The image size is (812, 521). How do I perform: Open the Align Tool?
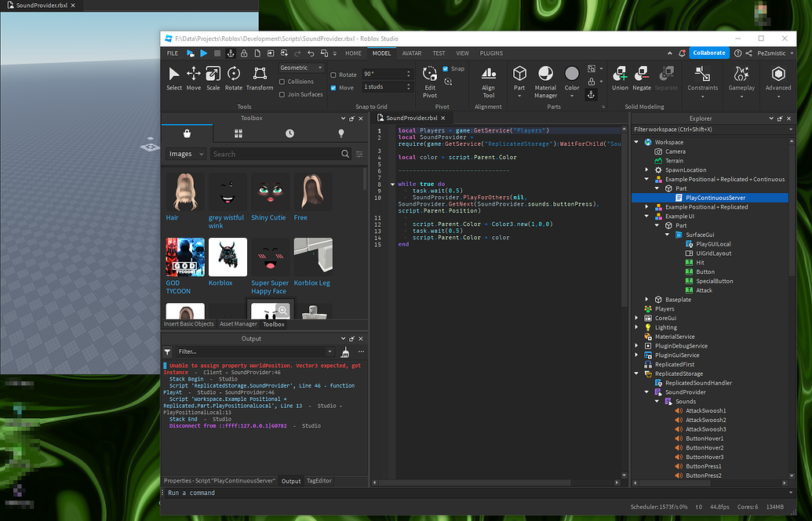488,82
